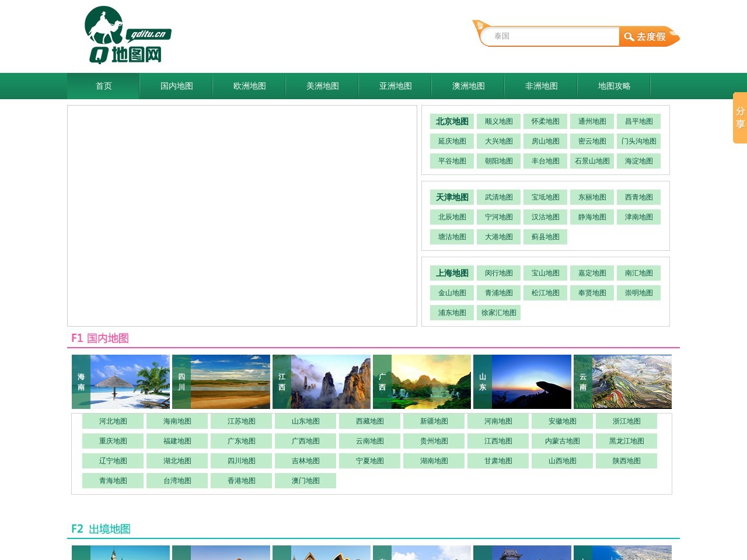Click the 江西 mountain thumbnail

[x=322, y=381]
